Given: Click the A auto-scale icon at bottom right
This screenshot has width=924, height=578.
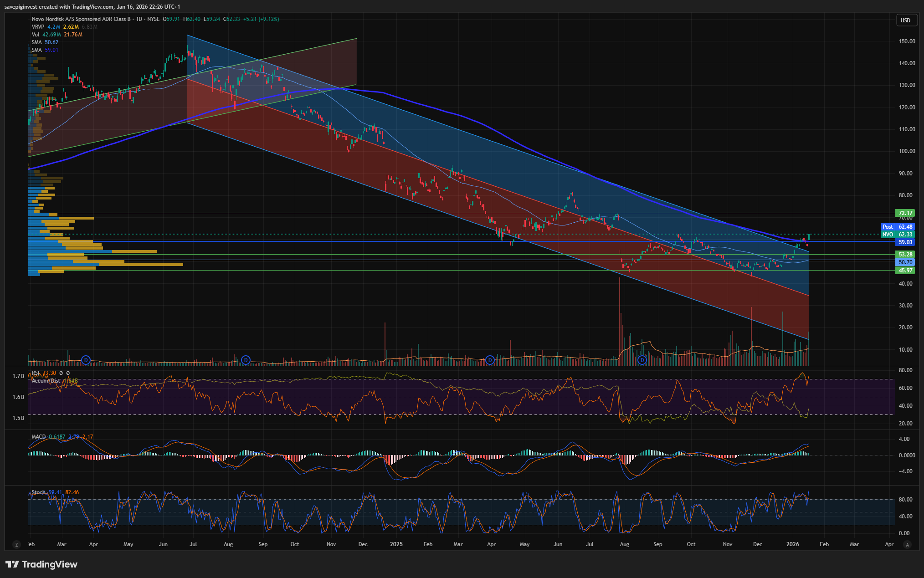Looking at the screenshot, I should (x=907, y=544).
